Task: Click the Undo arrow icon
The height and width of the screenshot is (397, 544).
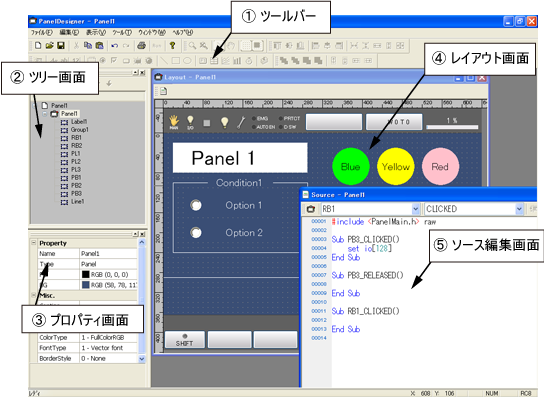Action: (114, 45)
